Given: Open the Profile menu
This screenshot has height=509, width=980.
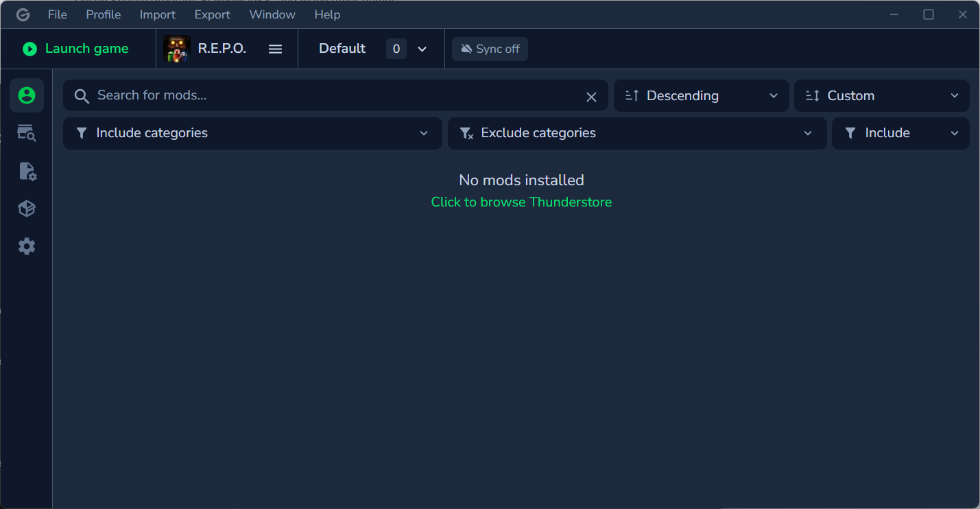Looking at the screenshot, I should [103, 14].
